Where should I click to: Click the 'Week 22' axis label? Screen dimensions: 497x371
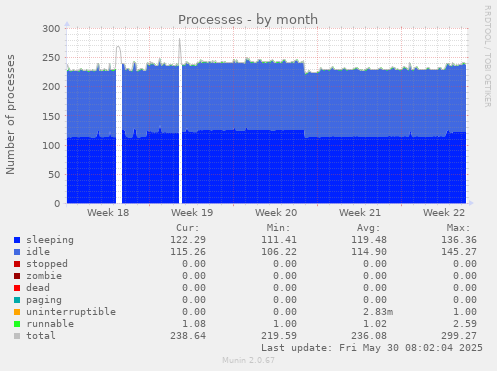pyautogui.click(x=444, y=213)
